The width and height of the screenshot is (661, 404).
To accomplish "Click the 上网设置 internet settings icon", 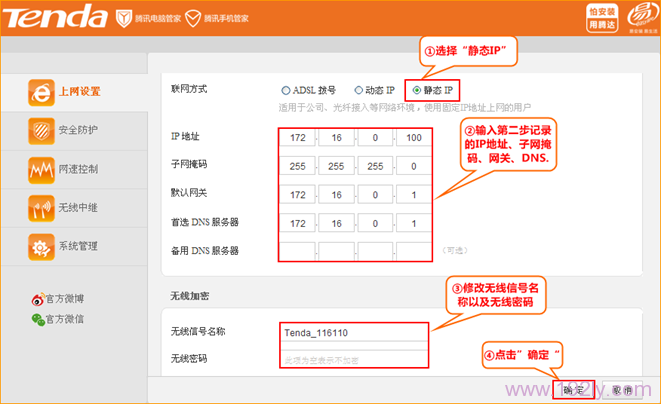I will point(40,92).
